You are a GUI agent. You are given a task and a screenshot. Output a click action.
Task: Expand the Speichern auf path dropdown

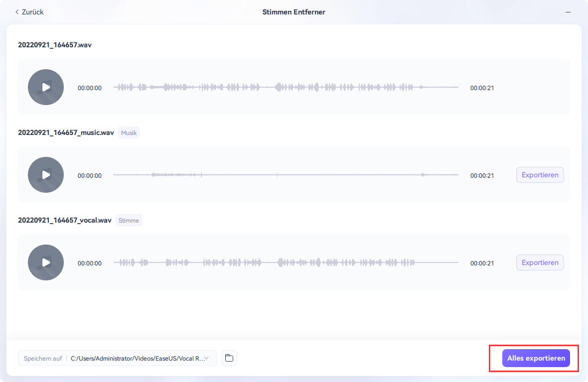tap(206, 358)
